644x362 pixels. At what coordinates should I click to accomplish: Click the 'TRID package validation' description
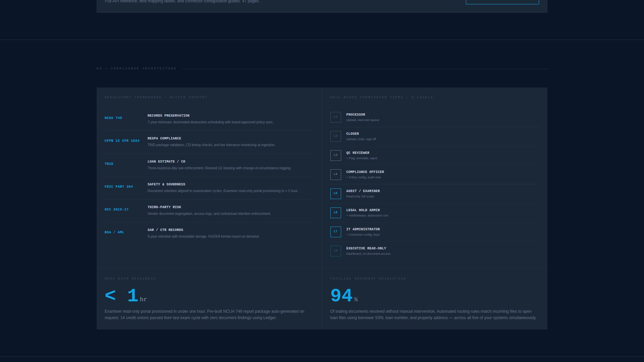point(211,145)
